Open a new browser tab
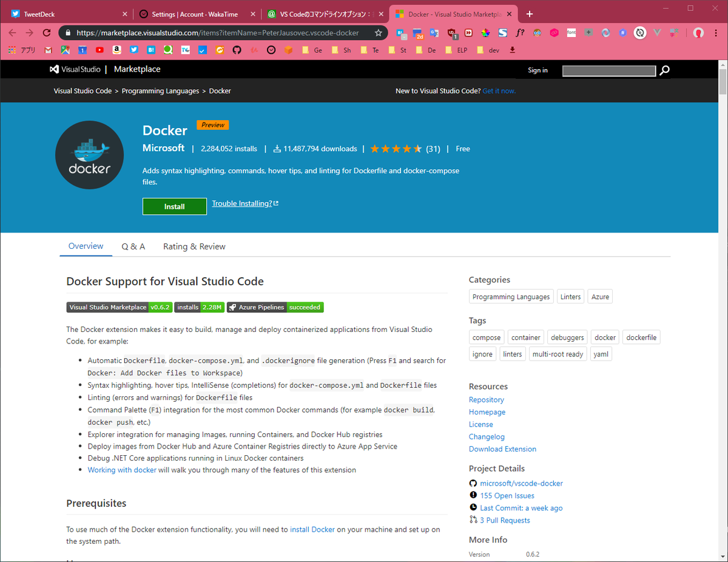The width and height of the screenshot is (728, 562). point(529,13)
